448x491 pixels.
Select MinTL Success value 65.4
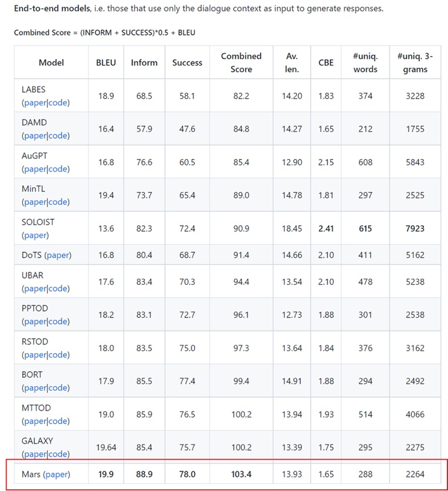187,195
